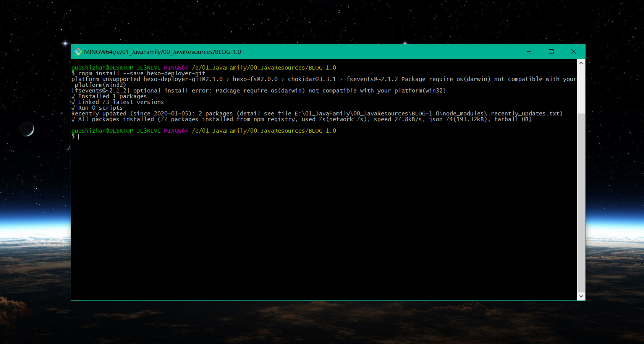The height and width of the screenshot is (344, 644).
Task: Minimize the MINGW64 terminal window
Action: (529, 52)
